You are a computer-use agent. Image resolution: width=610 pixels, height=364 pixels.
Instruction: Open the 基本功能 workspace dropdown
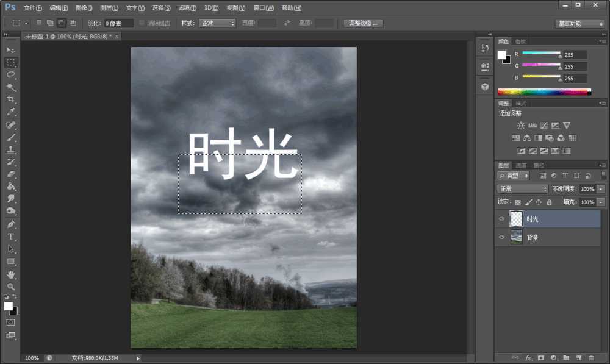[x=578, y=23]
